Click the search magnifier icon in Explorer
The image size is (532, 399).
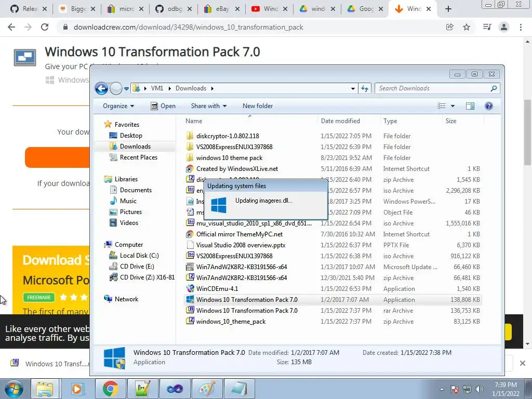(x=494, y=88)
